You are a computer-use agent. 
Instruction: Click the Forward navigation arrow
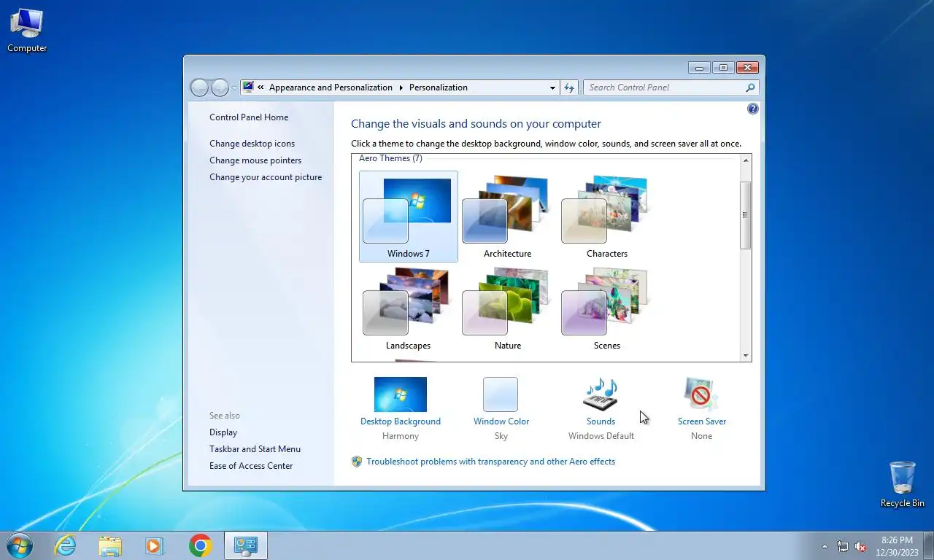[x=220, y=87]
